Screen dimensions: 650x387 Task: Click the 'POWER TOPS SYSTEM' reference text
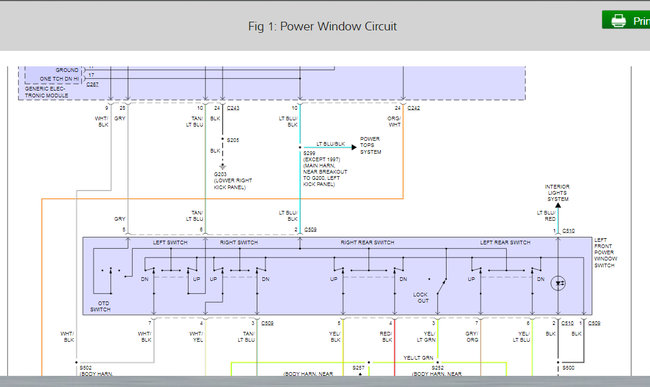click(370, 145)
